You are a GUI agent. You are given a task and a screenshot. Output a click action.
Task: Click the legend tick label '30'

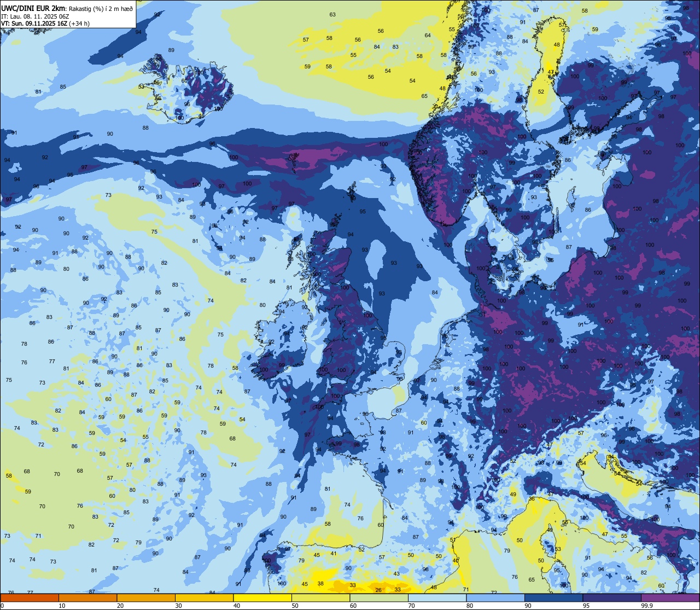[x=178, y=606]
